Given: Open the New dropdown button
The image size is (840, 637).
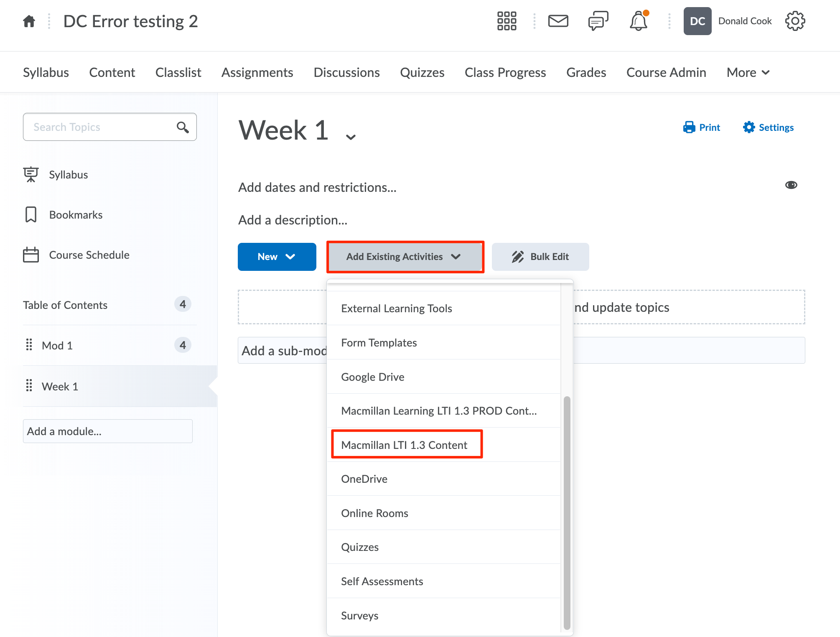Looking at the screenshot, I should [277, 257].
